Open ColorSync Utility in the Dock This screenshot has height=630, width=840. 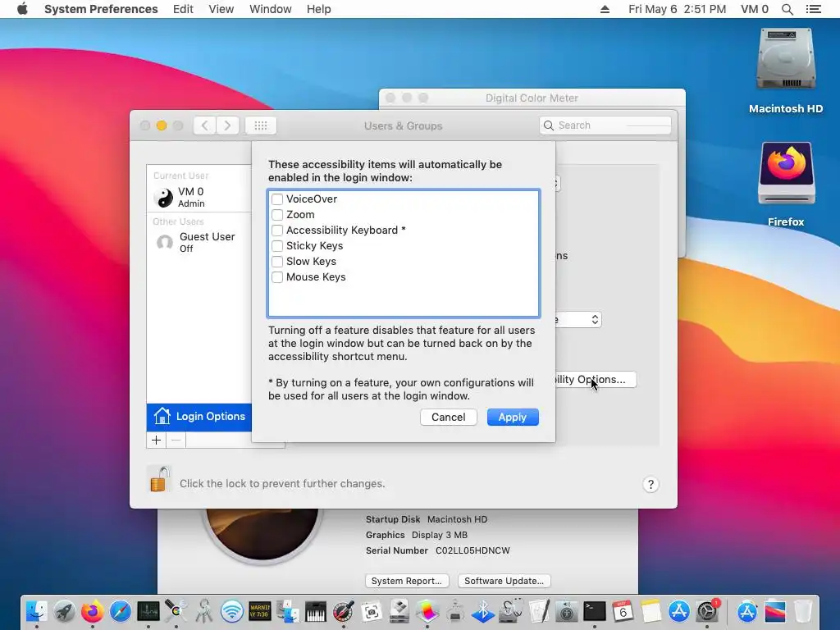pos(176,611)
